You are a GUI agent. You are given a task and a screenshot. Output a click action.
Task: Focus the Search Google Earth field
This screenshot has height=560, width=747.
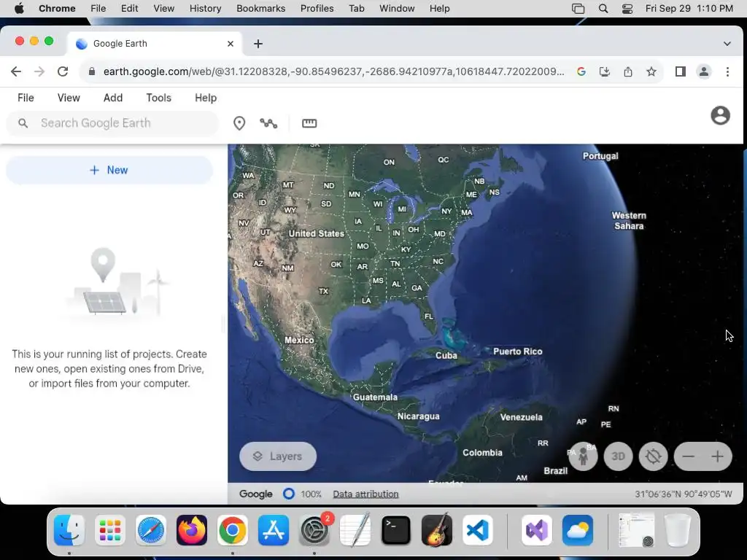point(112,122)
